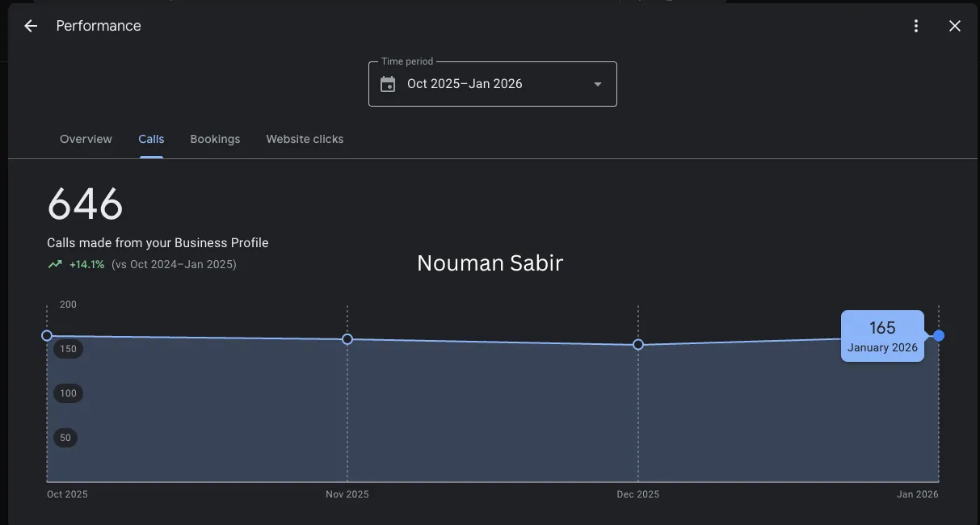Select the Calls tab

click(151, 139)
